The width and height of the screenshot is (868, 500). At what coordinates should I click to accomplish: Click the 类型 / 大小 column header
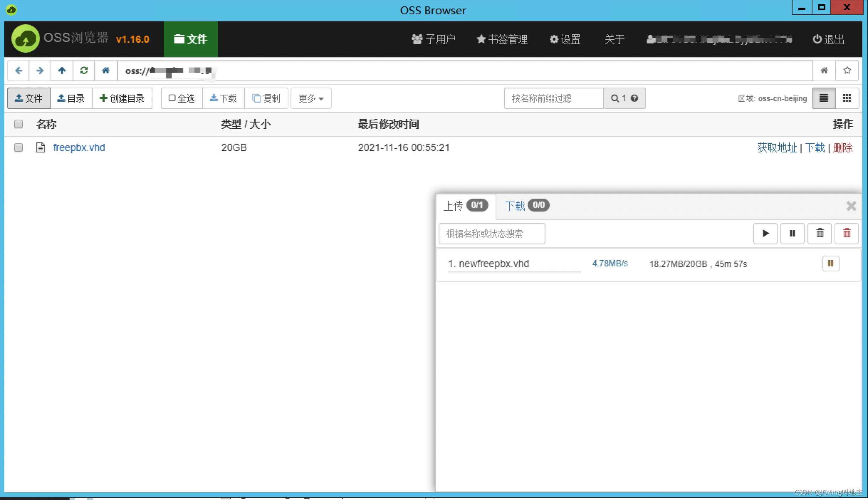pyautogui.click(x=246, y=124)
